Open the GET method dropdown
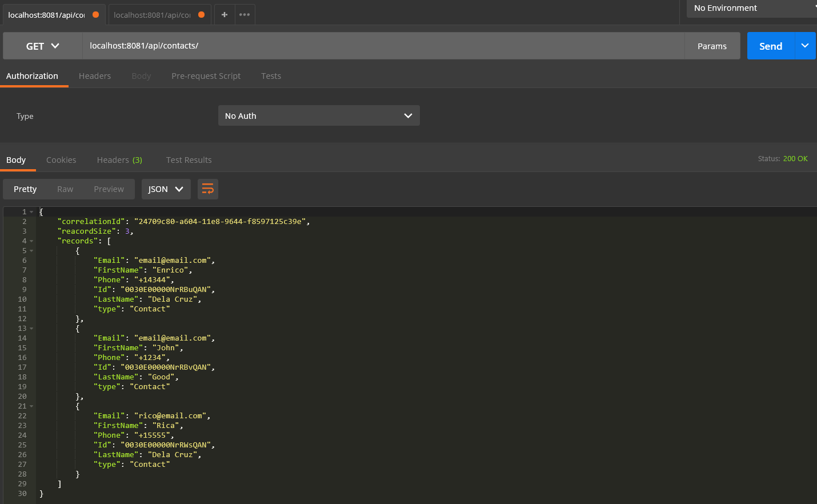This screenshot has height=504, width=817. [x=43, y=46]
